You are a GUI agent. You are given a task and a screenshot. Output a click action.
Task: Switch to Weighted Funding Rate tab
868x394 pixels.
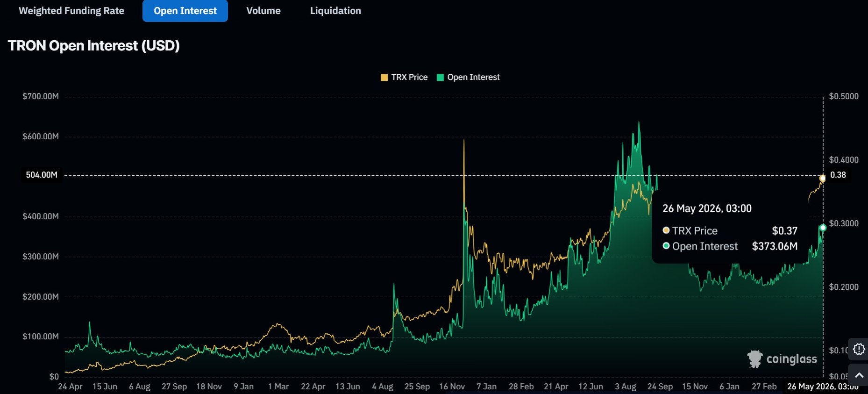coord(71,11)
